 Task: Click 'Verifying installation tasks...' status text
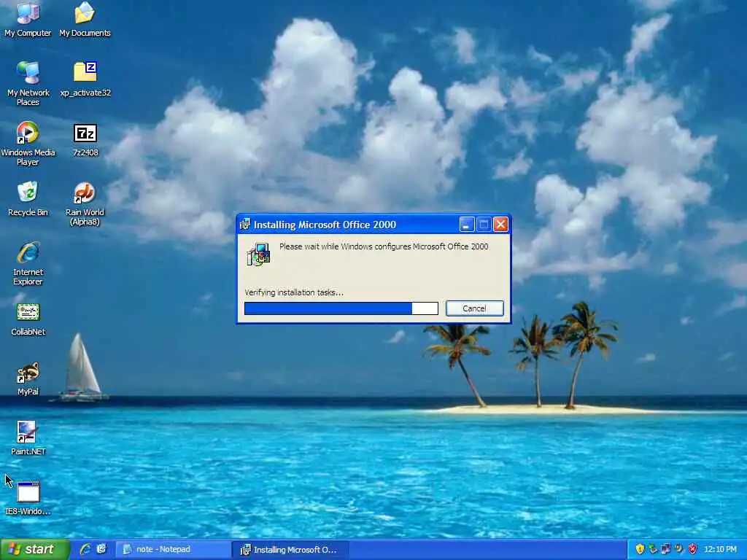tap(294, 292)
